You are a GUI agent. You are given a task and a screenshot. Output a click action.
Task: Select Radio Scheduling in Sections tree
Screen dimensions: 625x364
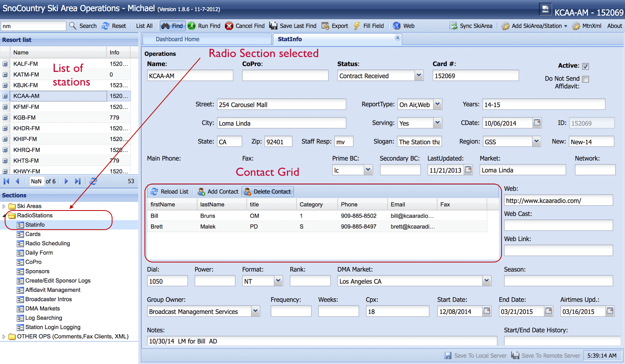pos(47,243)
